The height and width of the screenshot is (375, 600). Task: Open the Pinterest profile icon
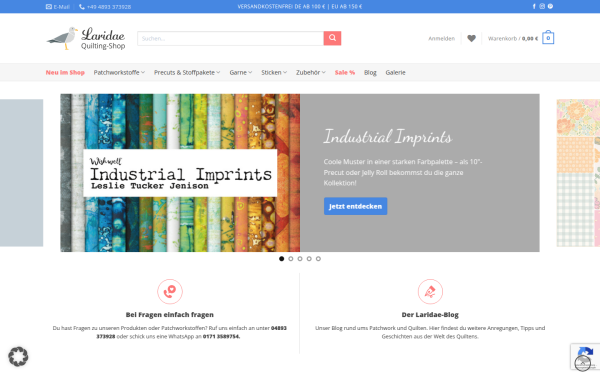pyautogui.click(x=550, y=6)
